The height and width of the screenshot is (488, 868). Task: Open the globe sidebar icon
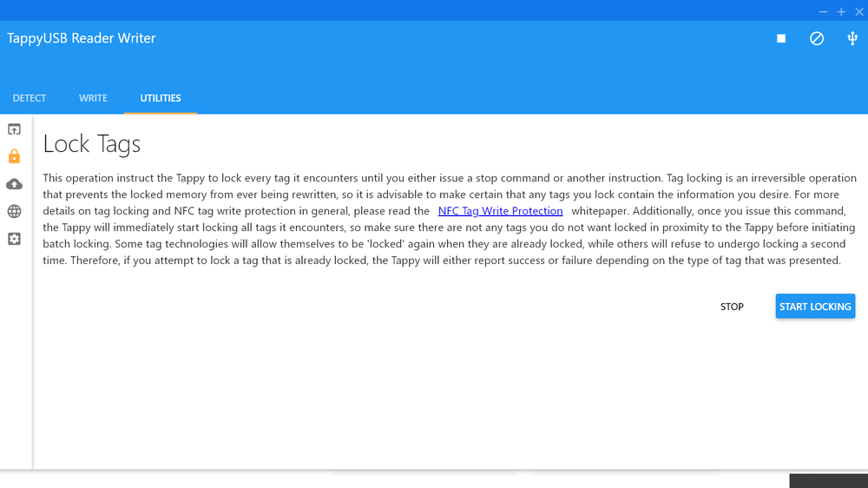tap(15, 211)
